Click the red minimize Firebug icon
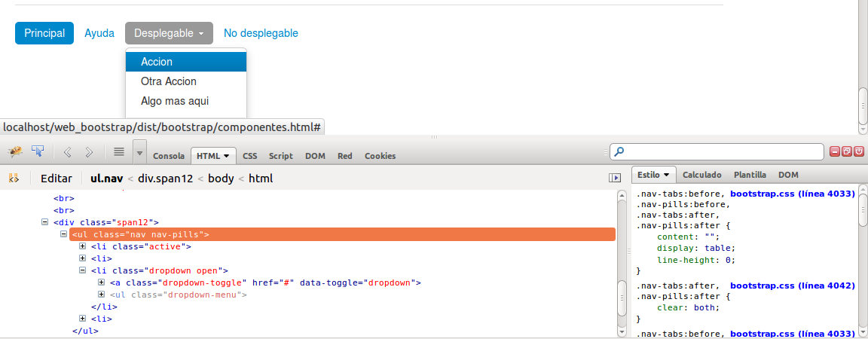This screenshot has width=868, height=339. click(x=835, y=151)
